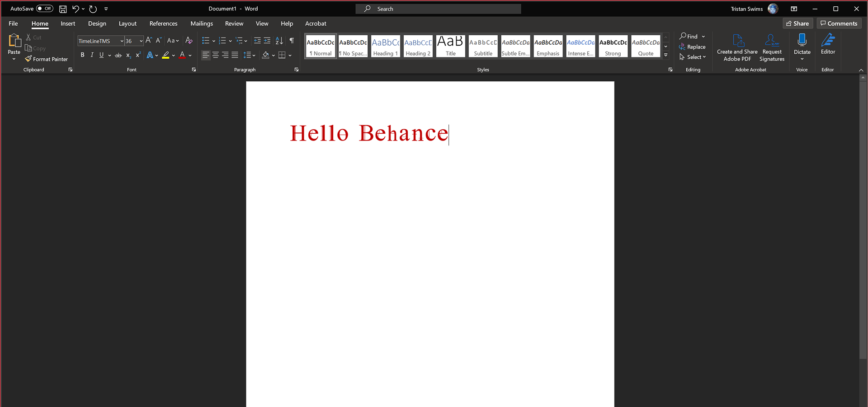Toggle Show/Hide paragraph marks

pyautogui.click(x=292, y=41)
